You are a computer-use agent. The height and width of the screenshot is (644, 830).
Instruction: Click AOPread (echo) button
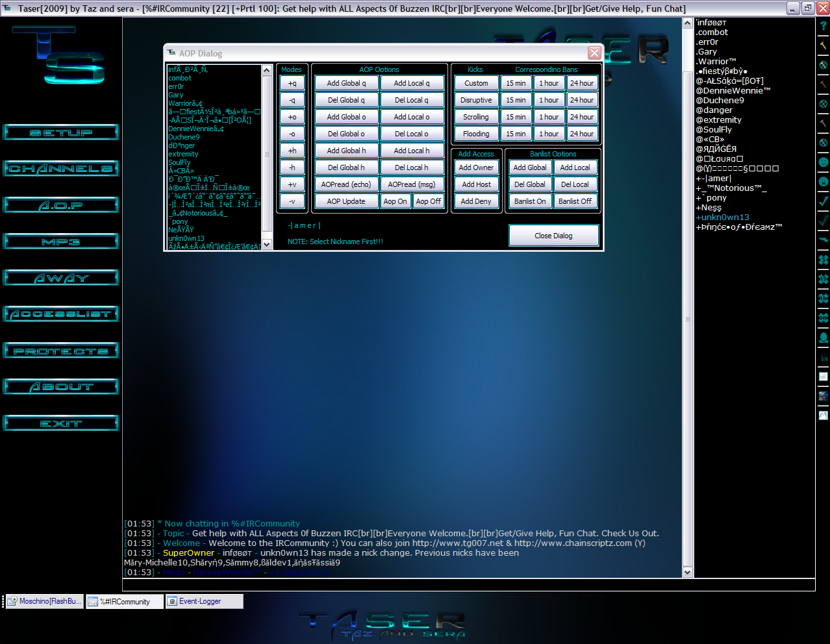pyautogui.click(x=346, y=184)
